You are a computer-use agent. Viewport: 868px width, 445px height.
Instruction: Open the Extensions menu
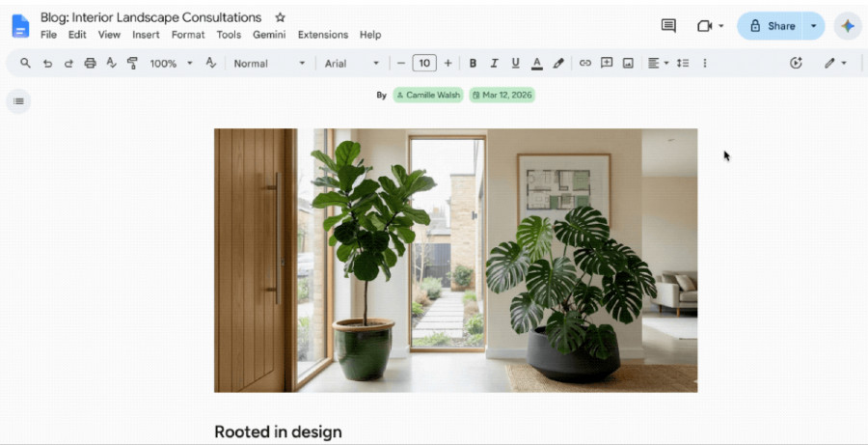[x=323, y=35]
